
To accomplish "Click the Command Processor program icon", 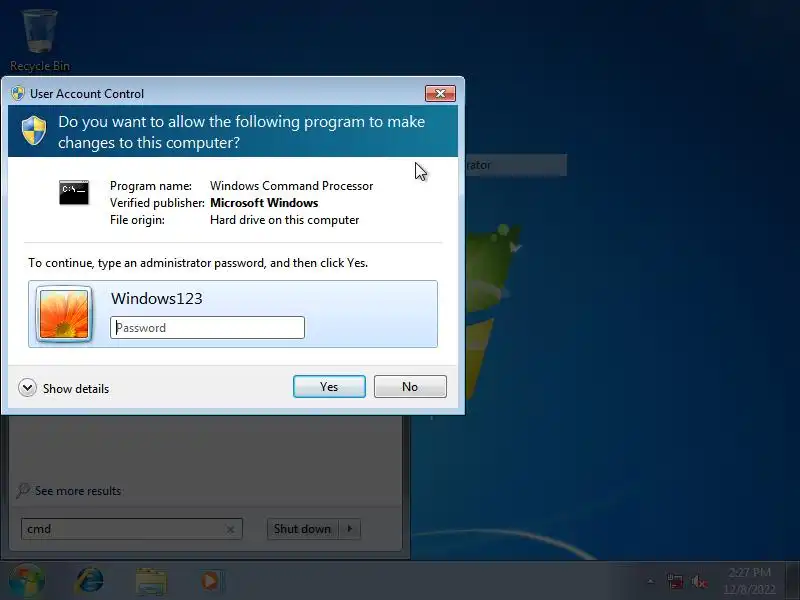I will pos(74,193).
